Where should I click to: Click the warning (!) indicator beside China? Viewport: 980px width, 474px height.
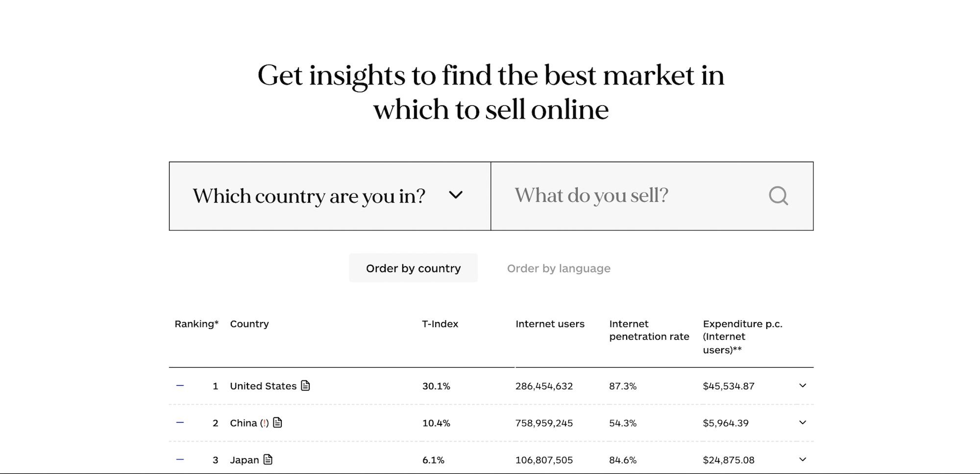click(264, 422)
